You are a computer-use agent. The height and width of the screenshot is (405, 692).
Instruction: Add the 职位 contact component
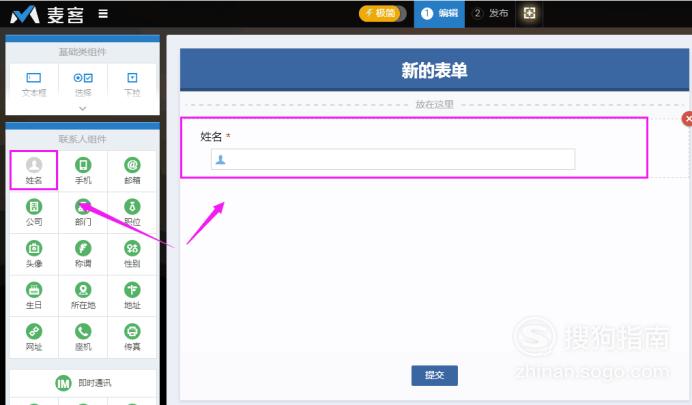point(132,213)
